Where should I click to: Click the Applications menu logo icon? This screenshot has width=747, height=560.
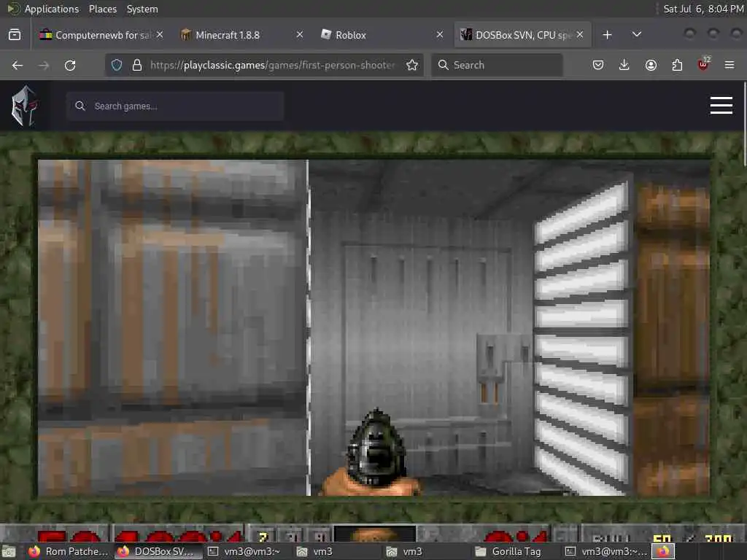coord(14,9)
